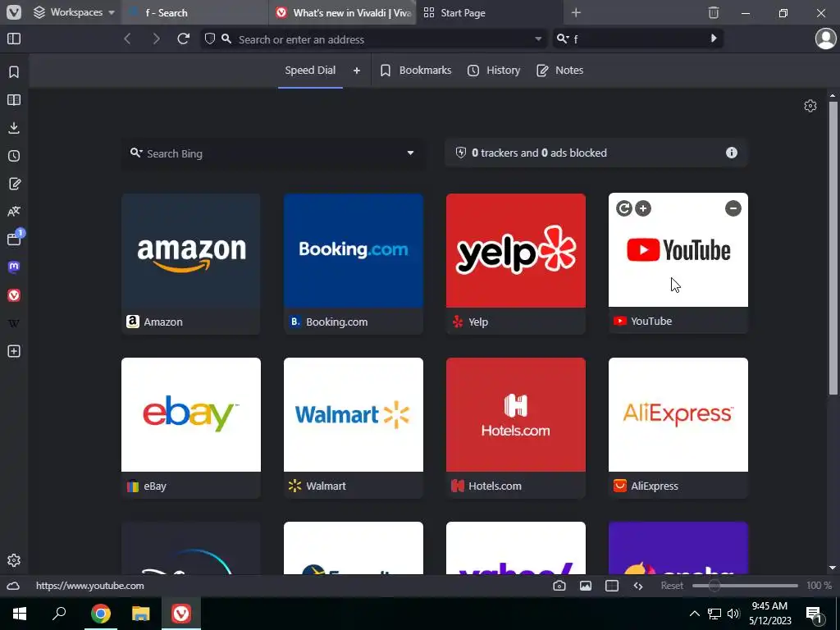
Task: Toggle images and animations status icon
Action: point(586,586)
